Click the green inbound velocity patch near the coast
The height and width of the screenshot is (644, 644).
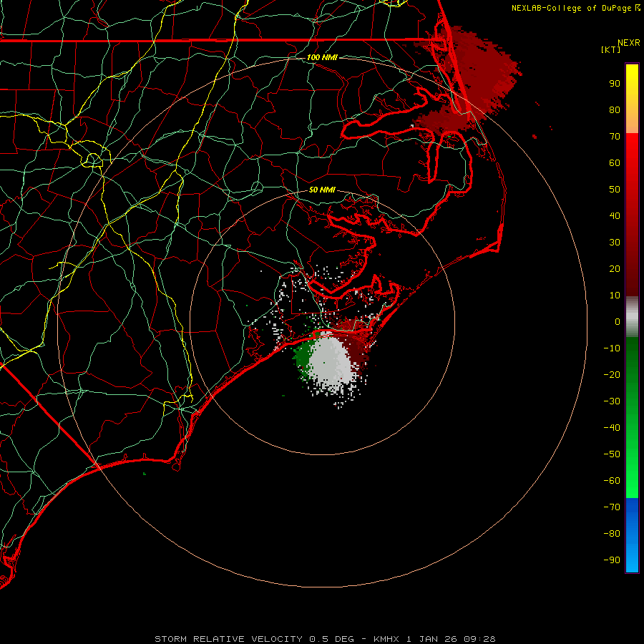tap(303, 356)
